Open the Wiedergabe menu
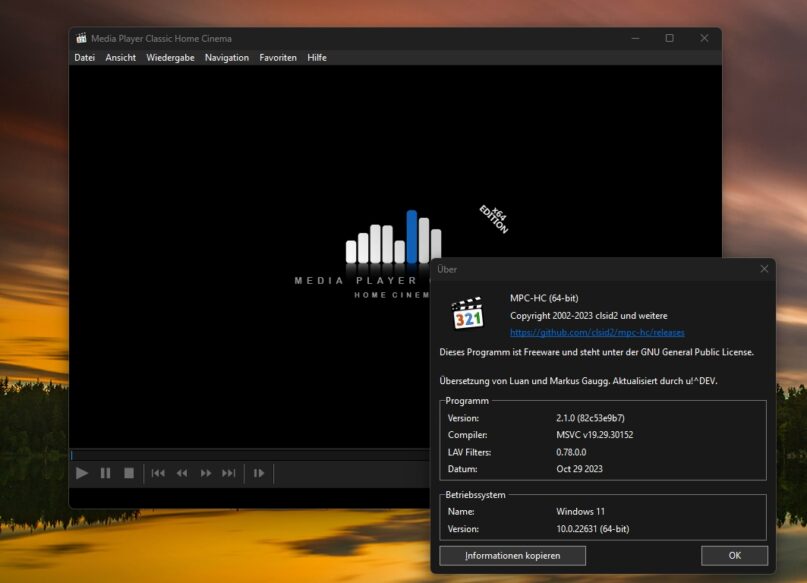This screenshot has height=583, width=807. [x=170, y=57]
